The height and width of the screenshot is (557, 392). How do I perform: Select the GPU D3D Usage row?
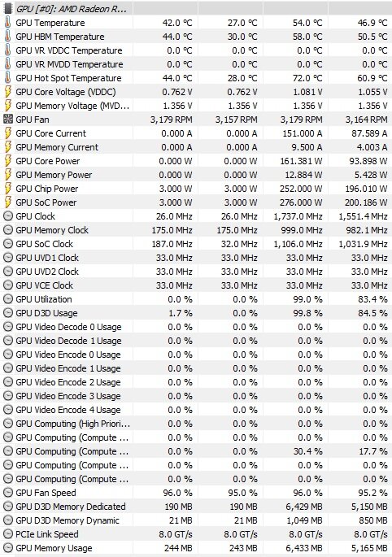(x=196, y=313)
